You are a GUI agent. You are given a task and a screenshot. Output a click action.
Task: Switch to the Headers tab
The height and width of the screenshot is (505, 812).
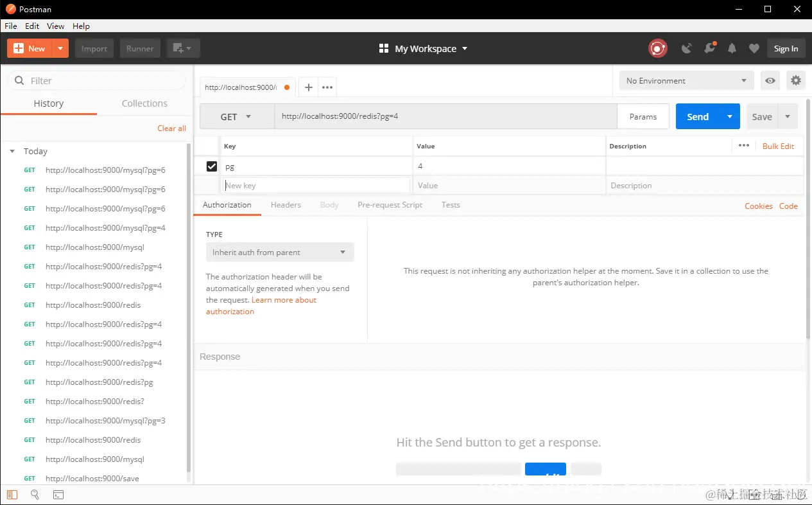point(286,205)
